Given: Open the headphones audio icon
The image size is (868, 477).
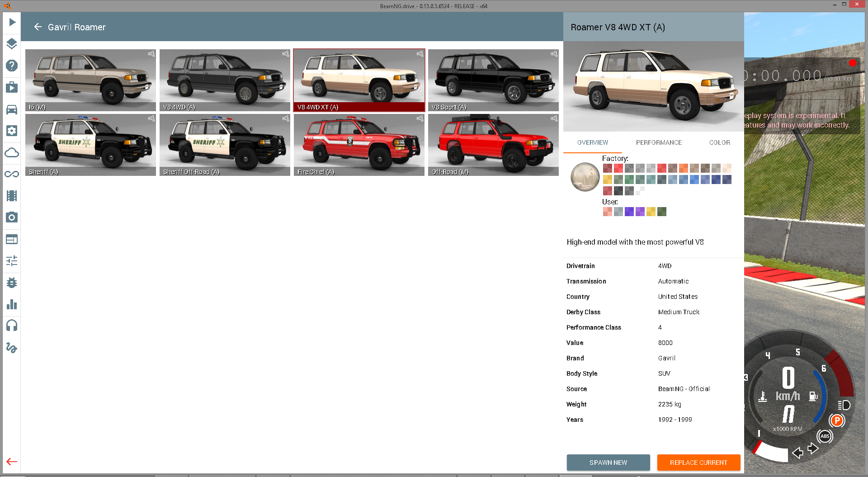Looking at the screenshot, I should [x=12, y=326].
